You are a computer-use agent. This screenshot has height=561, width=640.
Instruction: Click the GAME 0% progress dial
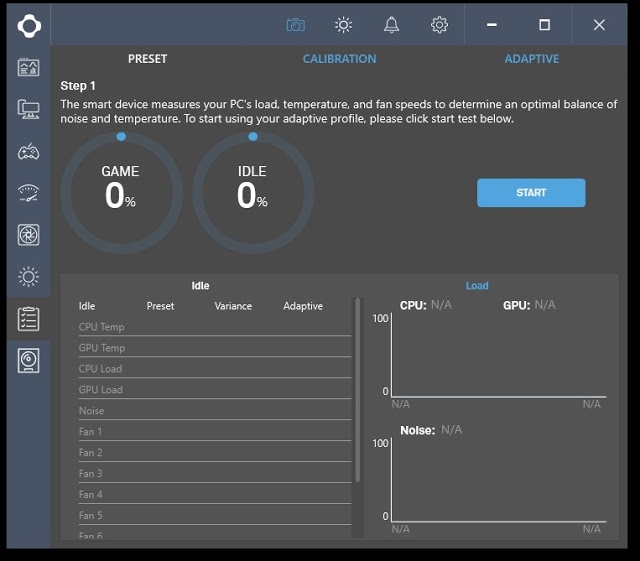pos(121,192)
